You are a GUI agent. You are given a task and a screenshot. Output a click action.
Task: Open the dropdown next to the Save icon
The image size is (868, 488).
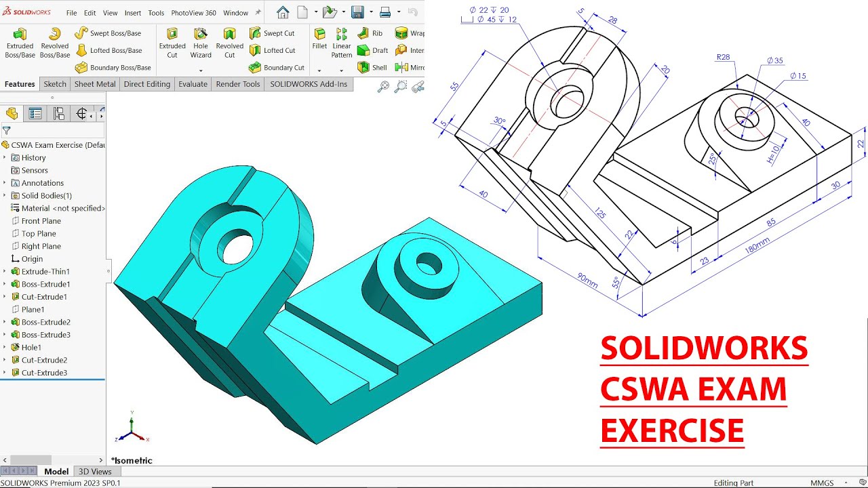tap(371, 12)
